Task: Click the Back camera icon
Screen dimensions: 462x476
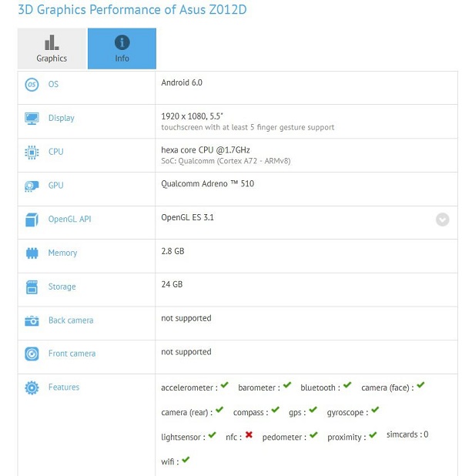Action: 32,320
